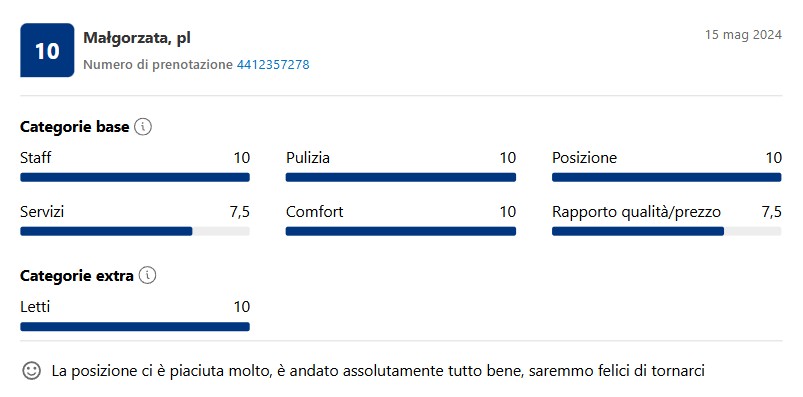Click the Pulizia rating bar
The image size is (803, 397).
click(400, 177)
